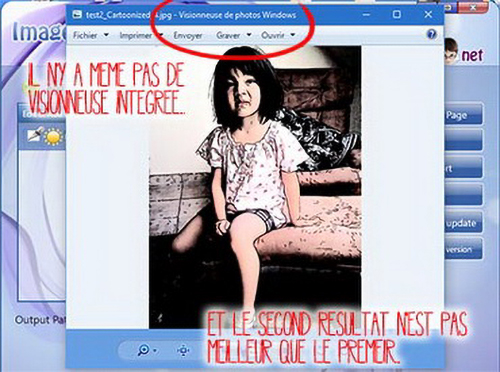Open the Imprimer menu

136,35
